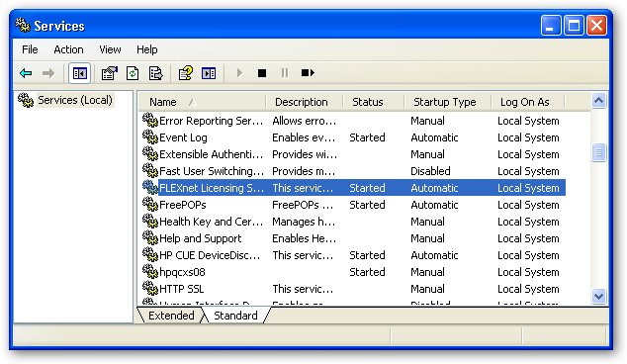
Task: Open the Action menu
Action: pos(68,49)
